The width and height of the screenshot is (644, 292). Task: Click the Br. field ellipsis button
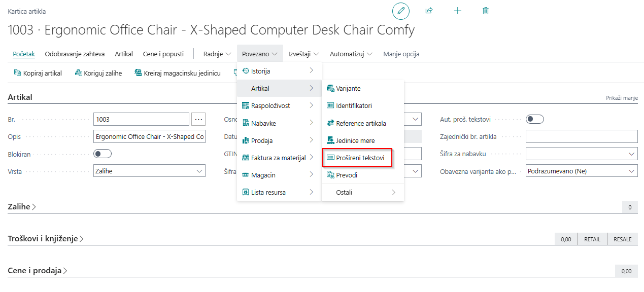pyautogui.click(x=198, y=119)
